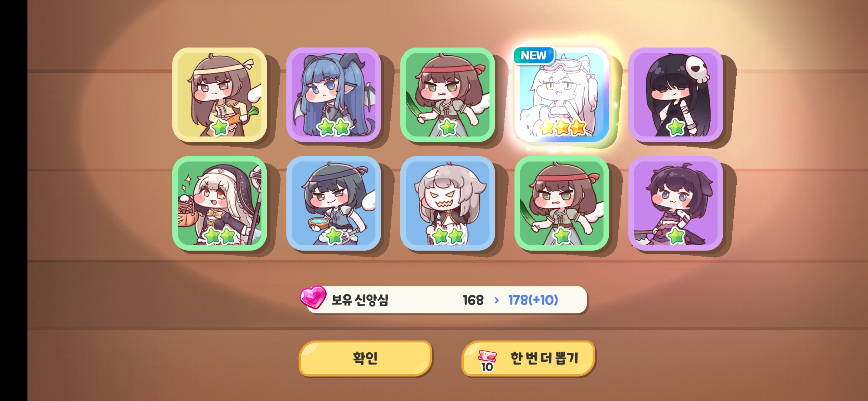Viewport: 868px width, 401px height.
Task: Tap the pink heart faith icon
Action: (x=313, y=297)
